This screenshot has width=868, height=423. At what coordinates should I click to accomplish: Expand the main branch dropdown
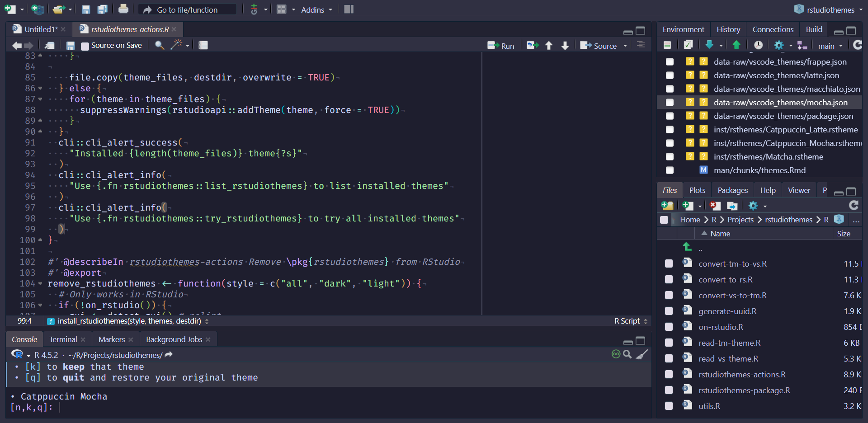tap(830, 46)
